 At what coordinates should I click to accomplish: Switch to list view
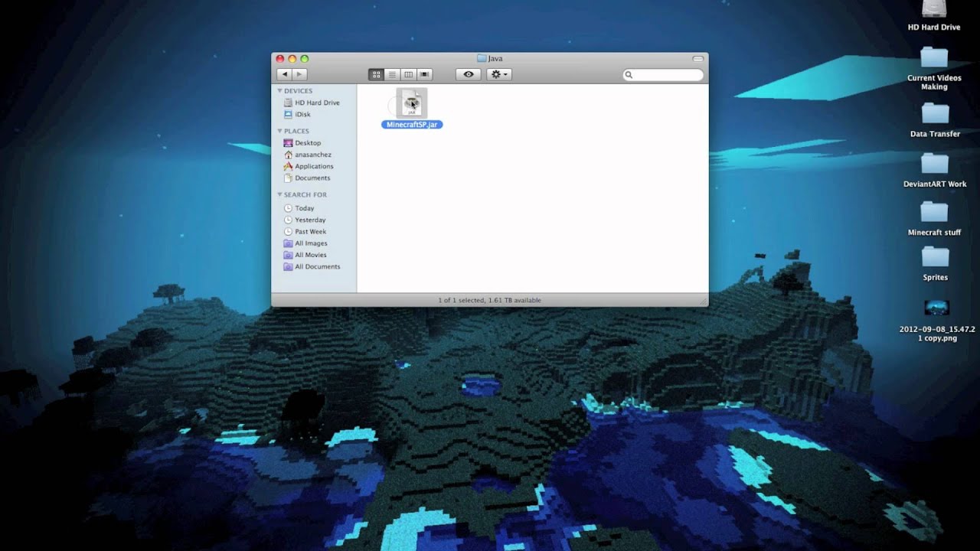(x=392, y=74)
